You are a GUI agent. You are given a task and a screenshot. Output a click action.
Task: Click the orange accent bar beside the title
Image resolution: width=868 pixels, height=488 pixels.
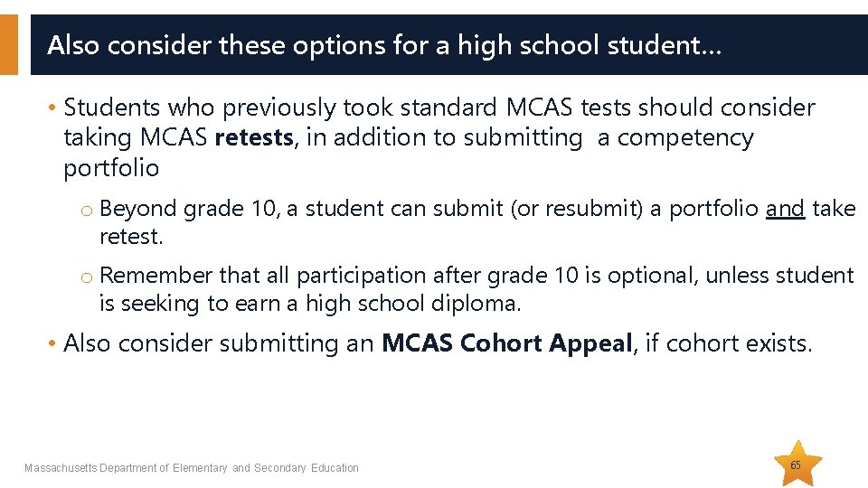coord(8,44)
